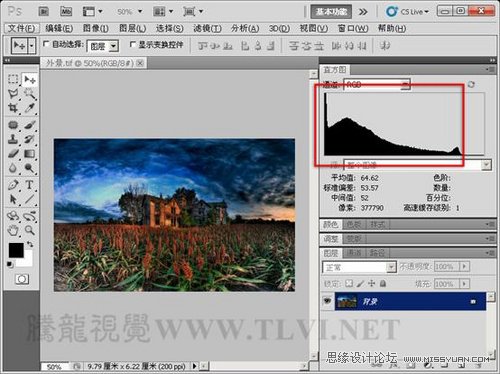Select the Spot Healing Brush tool
This screenshot has height=374, width=500.
[13, 125]
